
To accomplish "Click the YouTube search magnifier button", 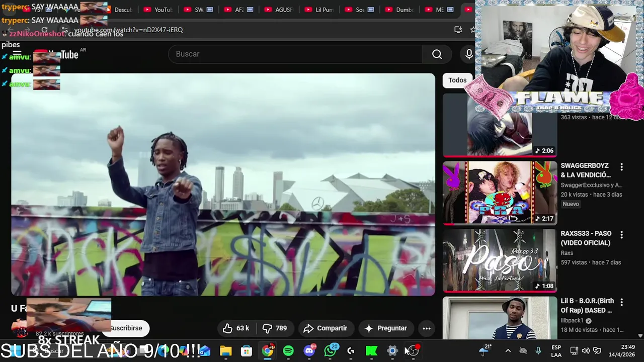I will coord(437,54).
